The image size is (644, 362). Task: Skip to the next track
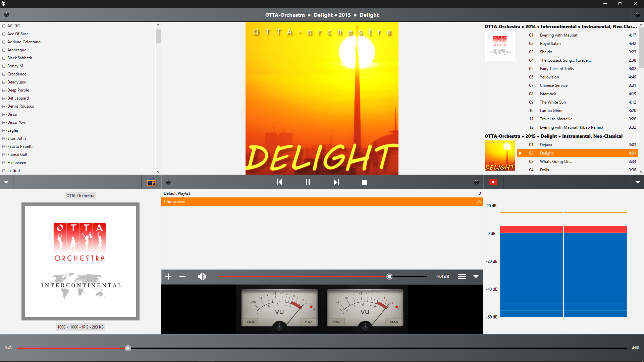click(x=336, y=182)
